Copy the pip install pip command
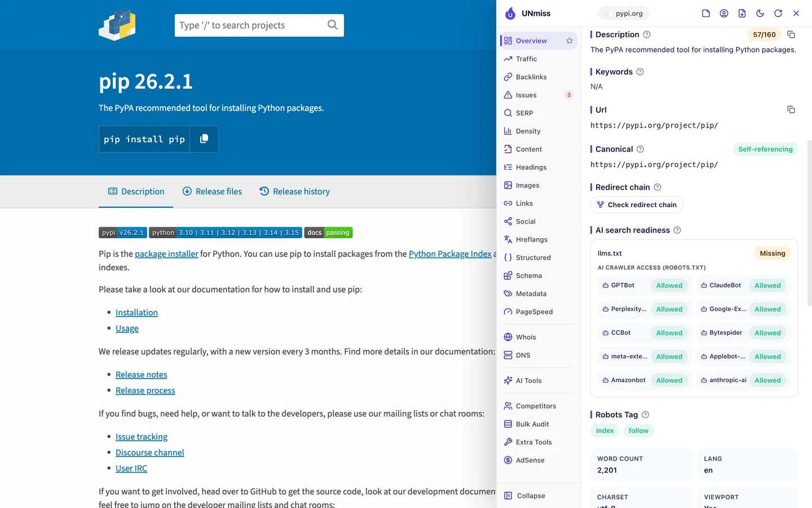 (204, 139)
